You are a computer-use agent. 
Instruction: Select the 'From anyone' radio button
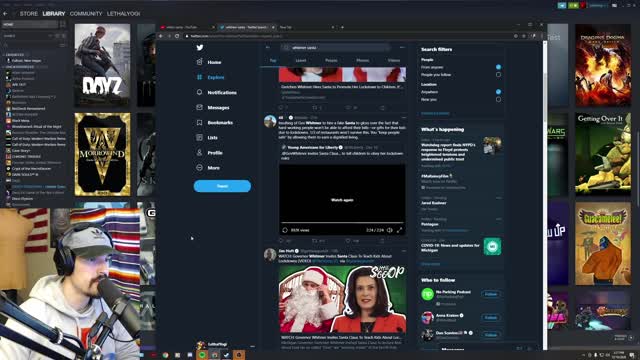(498, 67)
